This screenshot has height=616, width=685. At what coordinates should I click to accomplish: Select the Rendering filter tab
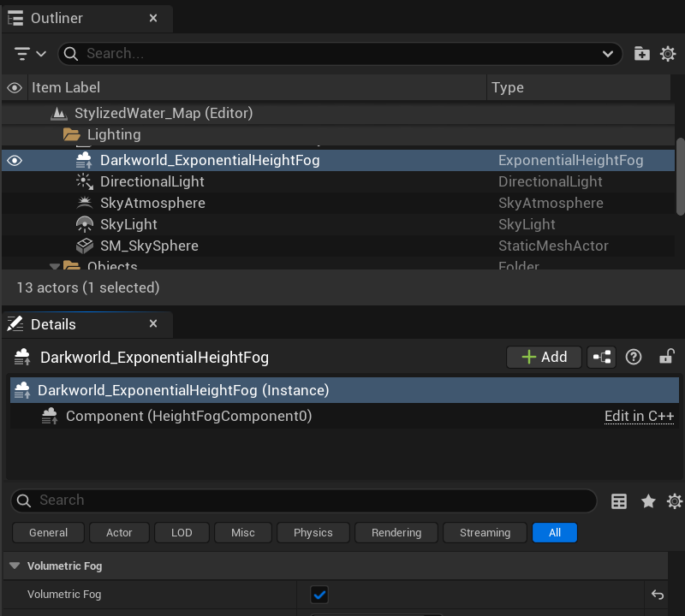396,533
